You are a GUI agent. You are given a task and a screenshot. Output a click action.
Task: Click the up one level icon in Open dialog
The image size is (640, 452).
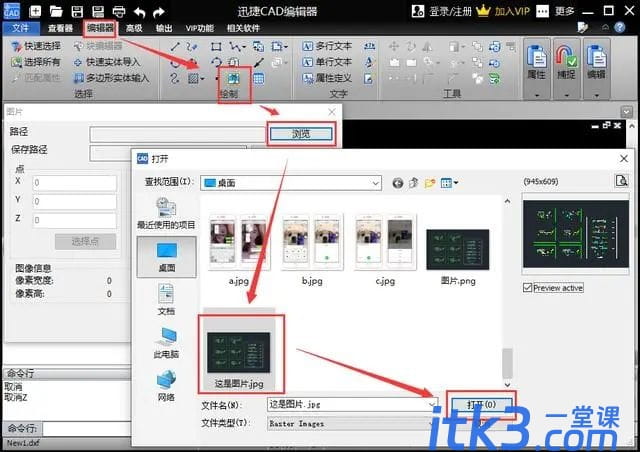coord(413,183)
